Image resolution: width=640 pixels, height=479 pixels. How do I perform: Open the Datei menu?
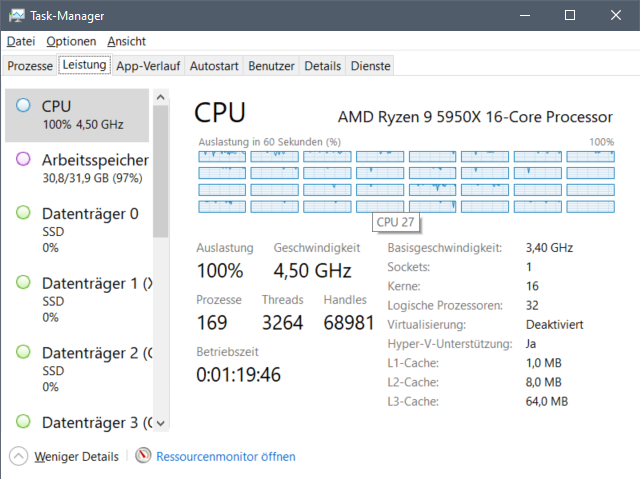point(21,41)
